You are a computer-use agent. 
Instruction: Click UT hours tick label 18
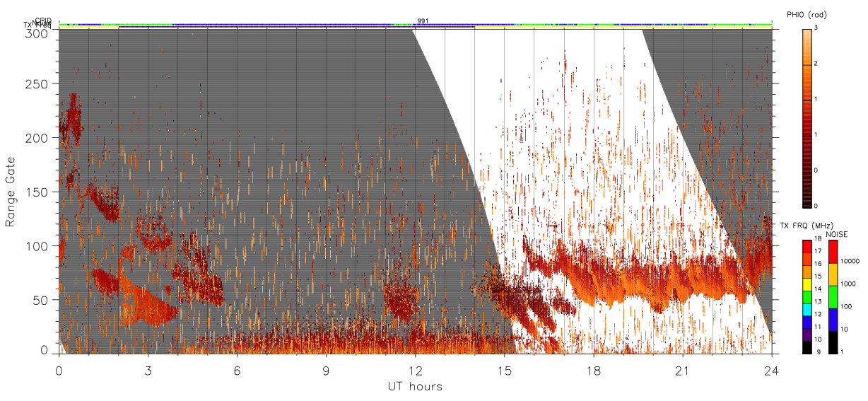tap(593, 370)
